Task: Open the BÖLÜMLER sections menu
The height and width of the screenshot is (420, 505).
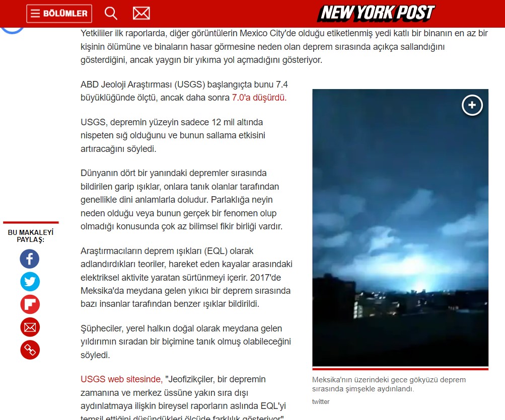Action: 59,14
